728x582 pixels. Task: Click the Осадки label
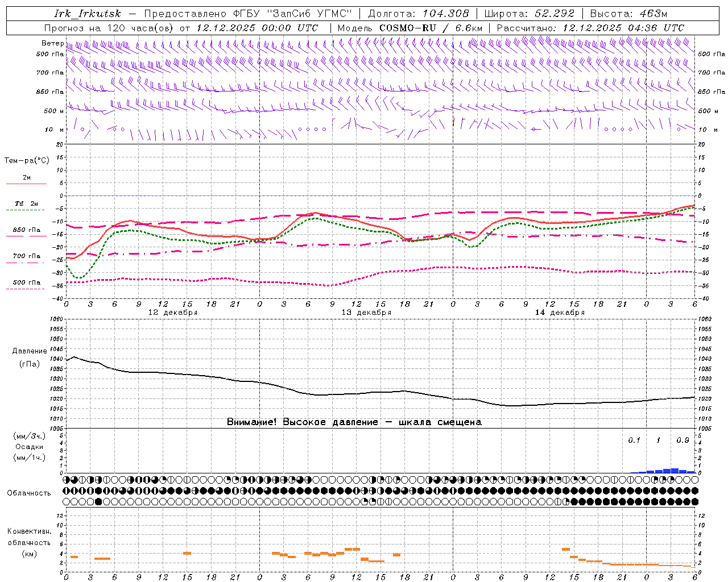(29, 447)
